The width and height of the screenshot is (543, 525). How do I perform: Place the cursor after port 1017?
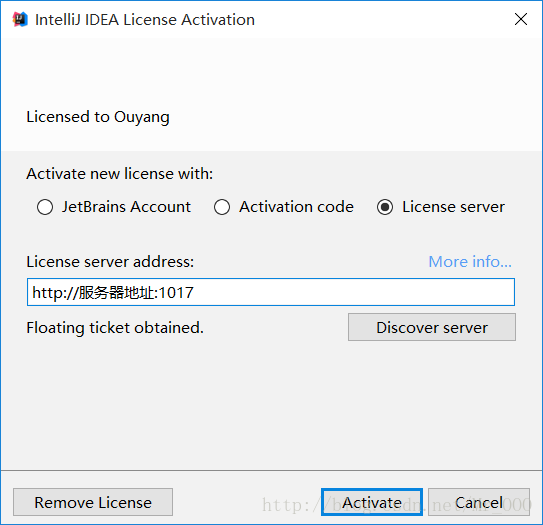pyautogui.click(x=195, y=293)
